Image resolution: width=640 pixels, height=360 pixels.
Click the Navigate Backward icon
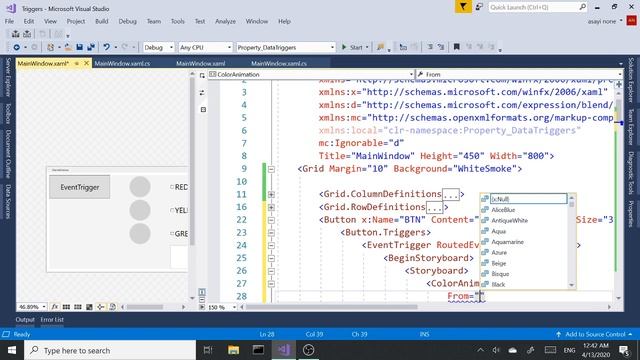click(16, 47)
